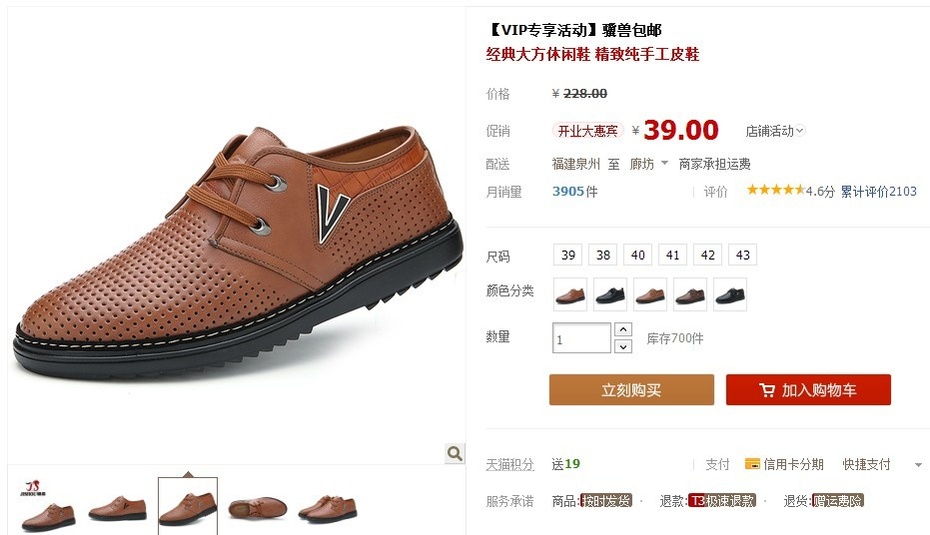Open 累计评价2103 reviews link
The width and height of the screenshot is (930, 535).
pyautogui.click(x=878, y=191)
